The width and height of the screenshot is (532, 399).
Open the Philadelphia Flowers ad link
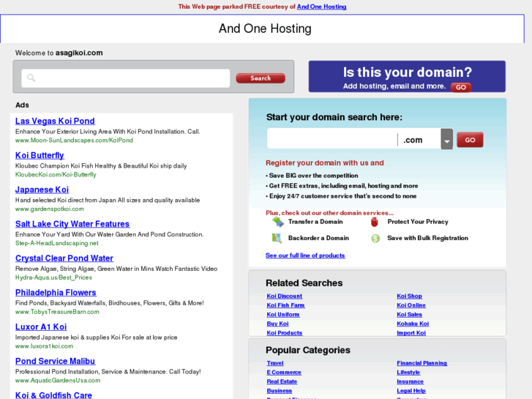tap(56, 292)
